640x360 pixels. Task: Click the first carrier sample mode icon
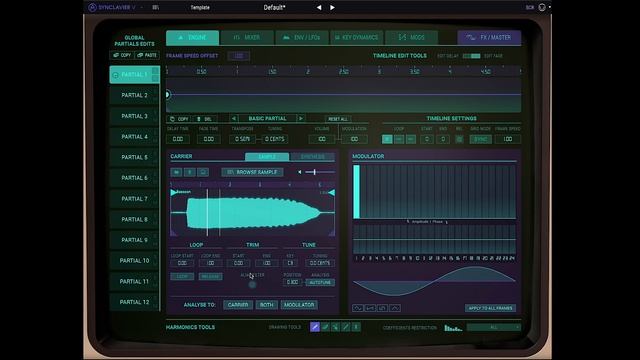176,172
